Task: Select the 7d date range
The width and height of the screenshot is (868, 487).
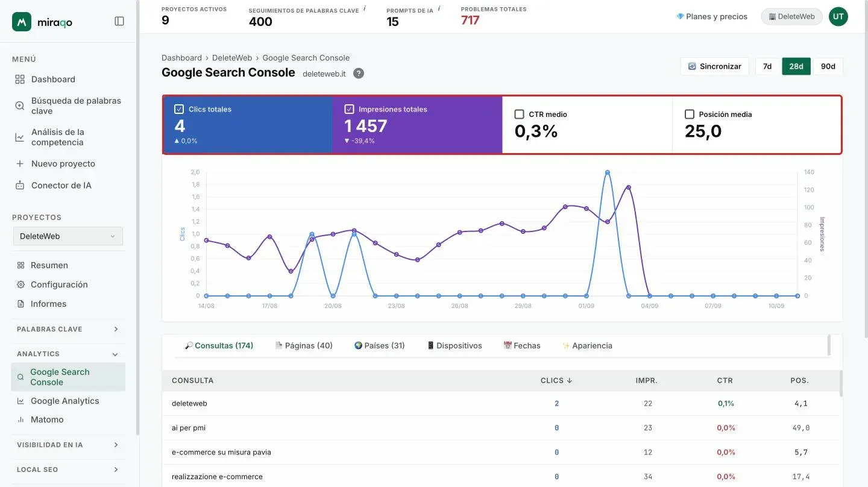Action: click(767, 66)
